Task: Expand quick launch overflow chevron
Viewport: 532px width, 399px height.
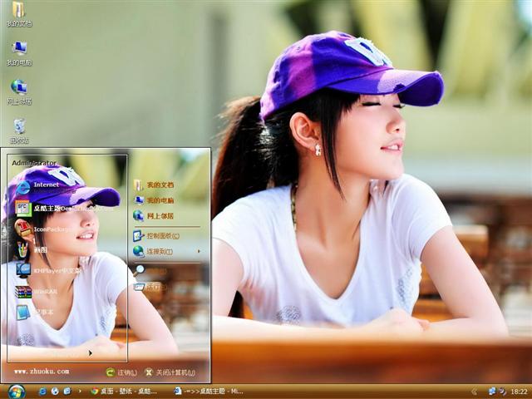Action: [x=80, y=392]
